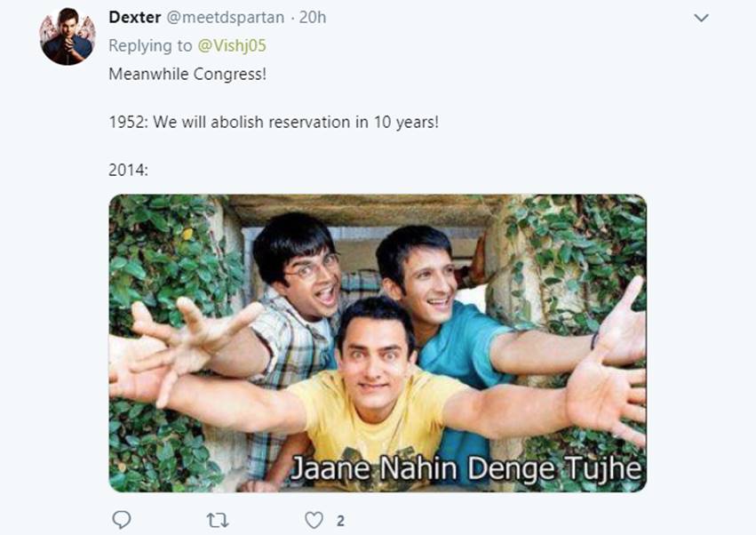Select the 'Replying to' label text
756x535 pixels.
pyautogui.click(x=150, y=45)
